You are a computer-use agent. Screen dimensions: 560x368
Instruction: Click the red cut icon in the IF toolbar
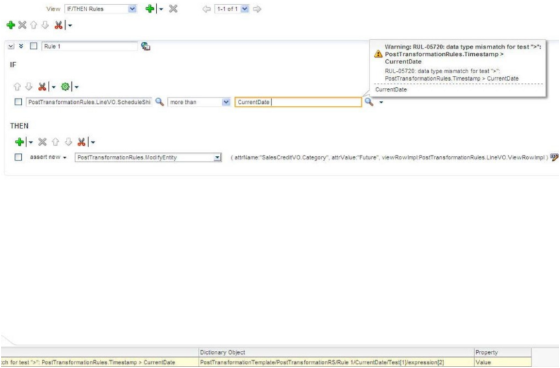[x=42, y=86]
